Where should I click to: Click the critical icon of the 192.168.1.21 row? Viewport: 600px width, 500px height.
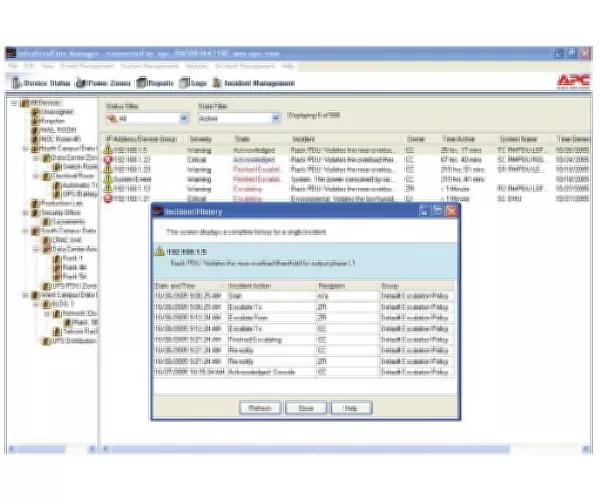click(108, 198)
